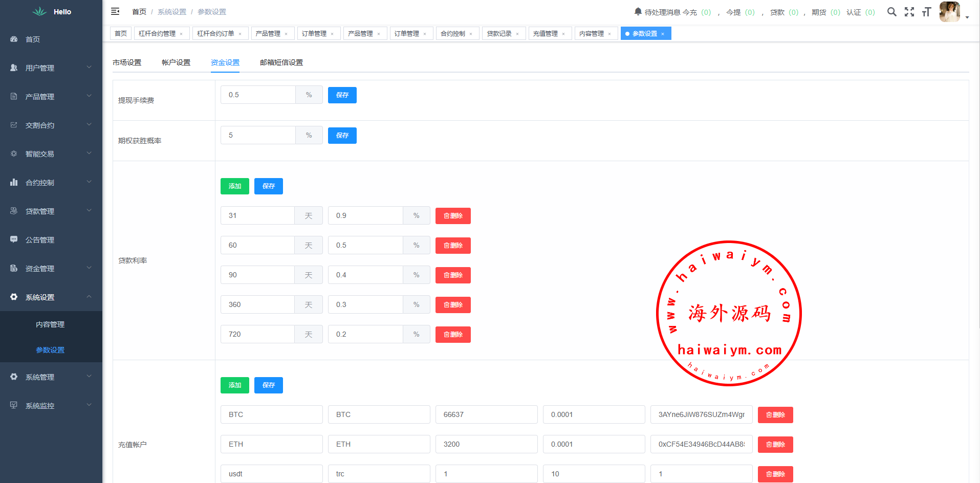Open the font size adjustment icon
980x483 pixels.
(926, 12)
